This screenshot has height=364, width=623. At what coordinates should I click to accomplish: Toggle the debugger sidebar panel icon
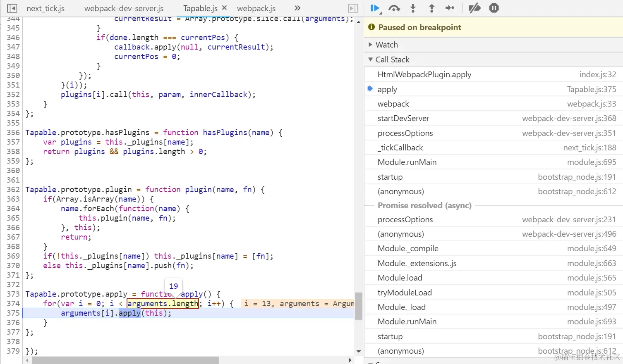(353, 8)
